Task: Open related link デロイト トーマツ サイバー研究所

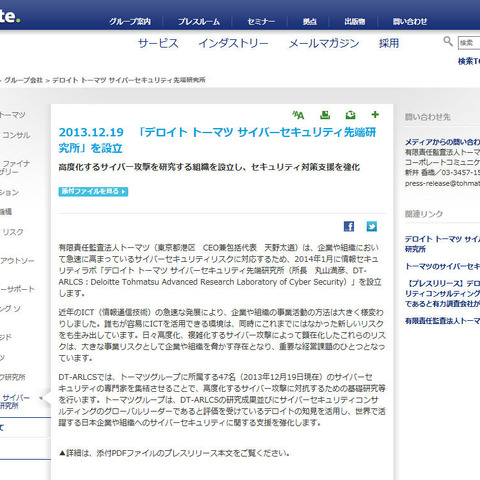Action: pyautogui.click(x=442, y=244)
